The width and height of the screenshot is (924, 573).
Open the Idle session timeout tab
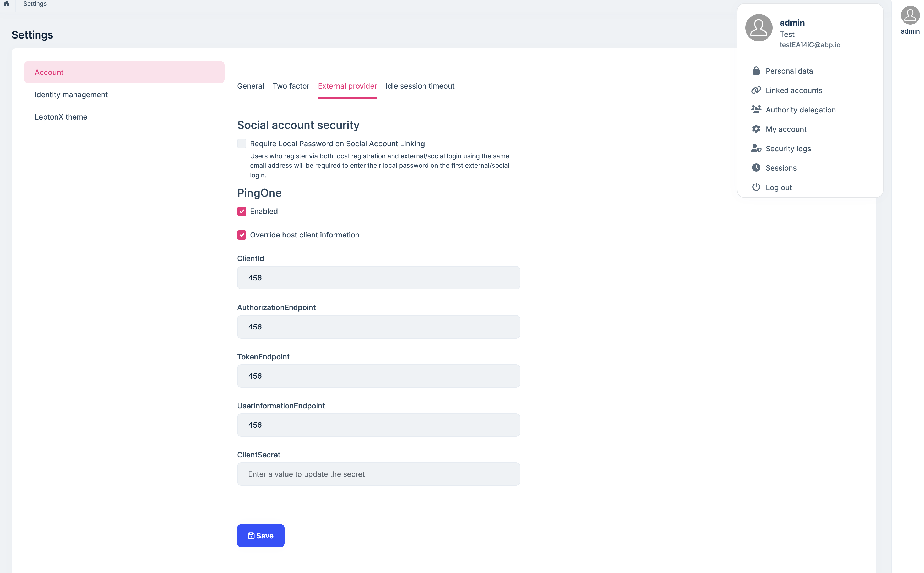[419, 86]
